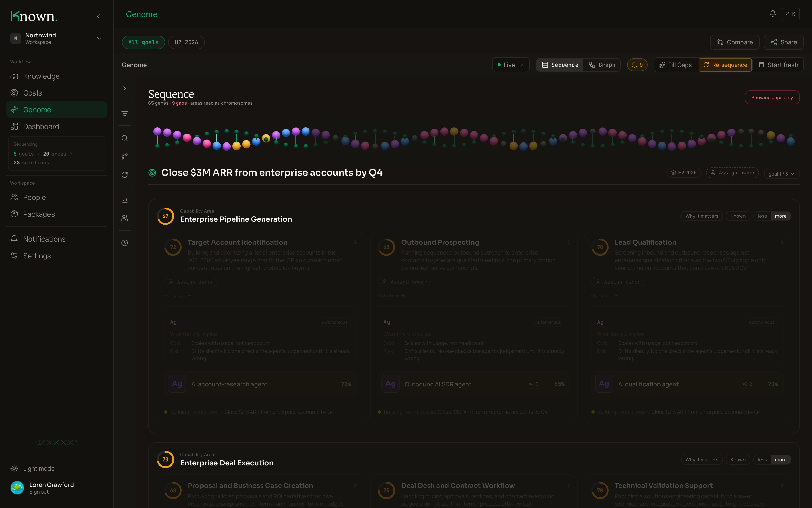Collapse the left sidebar with the chevron

pos(99,16)
